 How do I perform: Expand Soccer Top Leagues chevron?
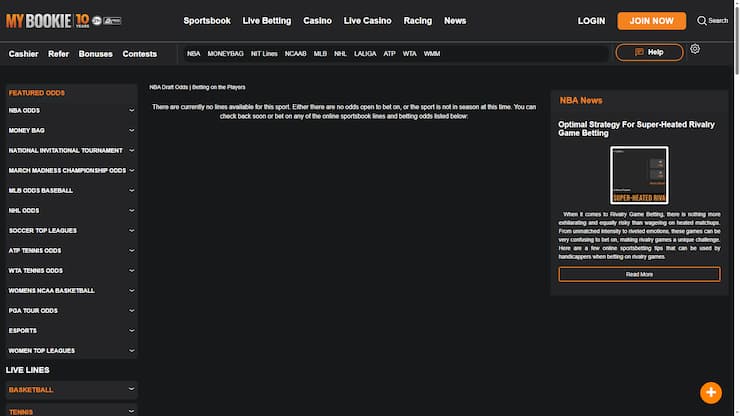(132, 230)
